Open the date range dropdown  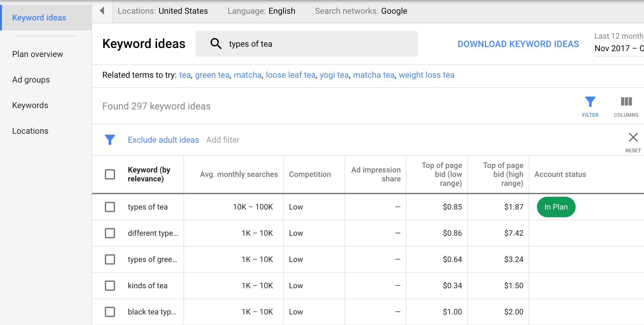pos(618,48)
